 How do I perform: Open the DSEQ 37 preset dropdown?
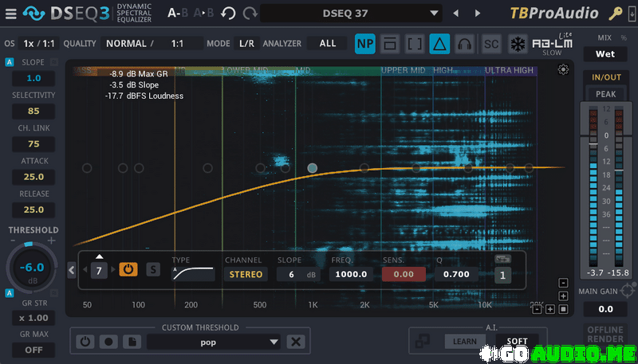351,14
